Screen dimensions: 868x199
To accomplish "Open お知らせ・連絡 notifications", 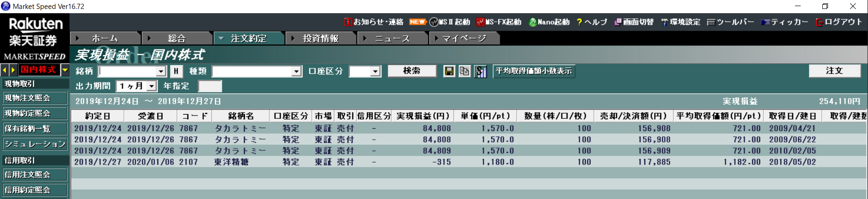I will click(374, 22).
